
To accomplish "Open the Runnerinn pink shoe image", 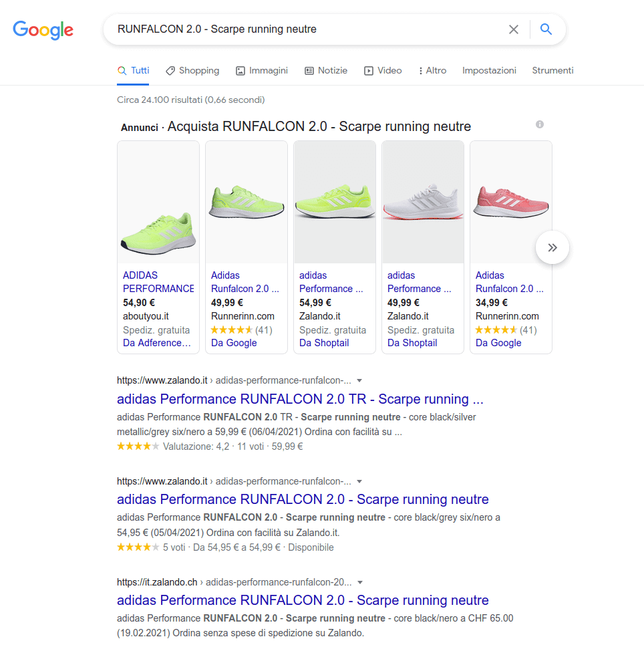I will pos(511,202).
